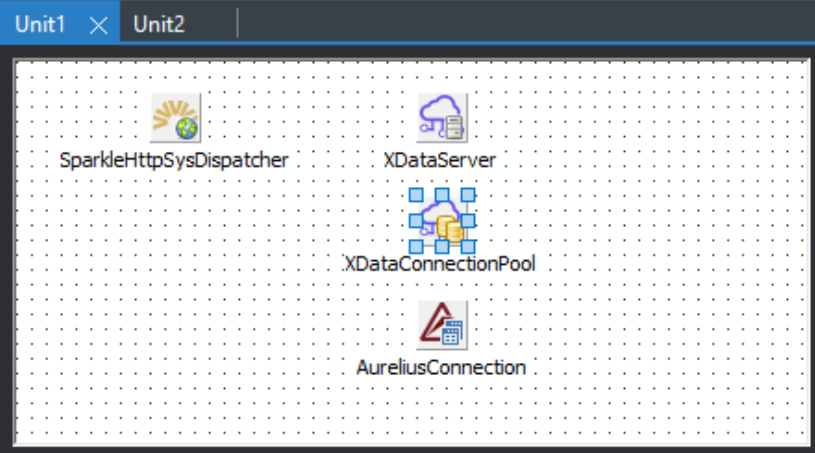The image size is (815, 453).
Task: Select the SparkleHttpSysDispatcher component icon
Action: pos(176,118)
